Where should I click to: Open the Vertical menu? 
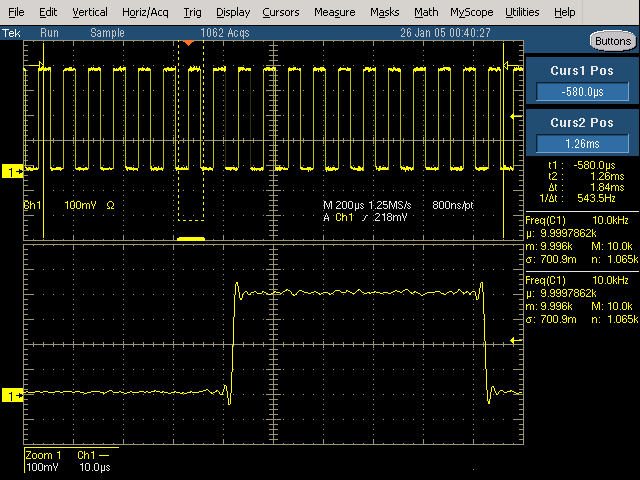click(x=90, y=12)
